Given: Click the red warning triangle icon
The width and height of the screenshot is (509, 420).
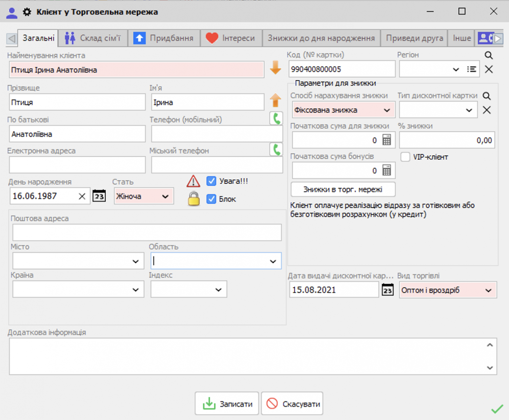Looking at the screenshot, I should pos(193,181).
